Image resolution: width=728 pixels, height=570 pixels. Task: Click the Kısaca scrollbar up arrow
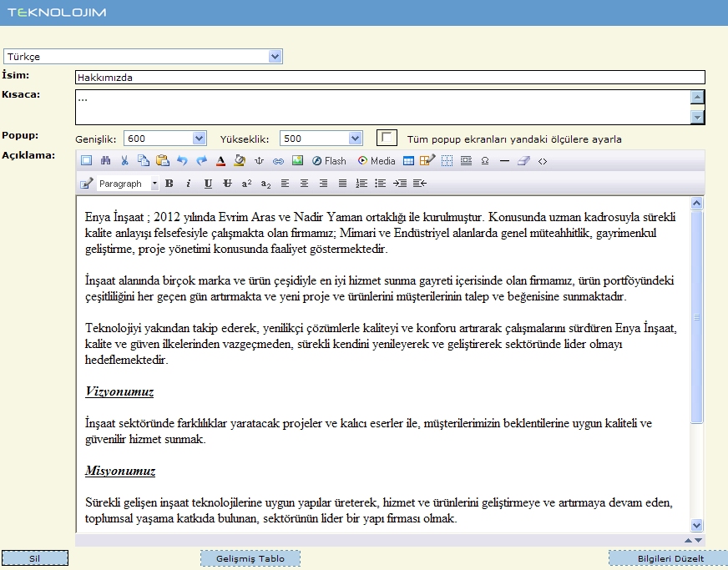[697, 97]
